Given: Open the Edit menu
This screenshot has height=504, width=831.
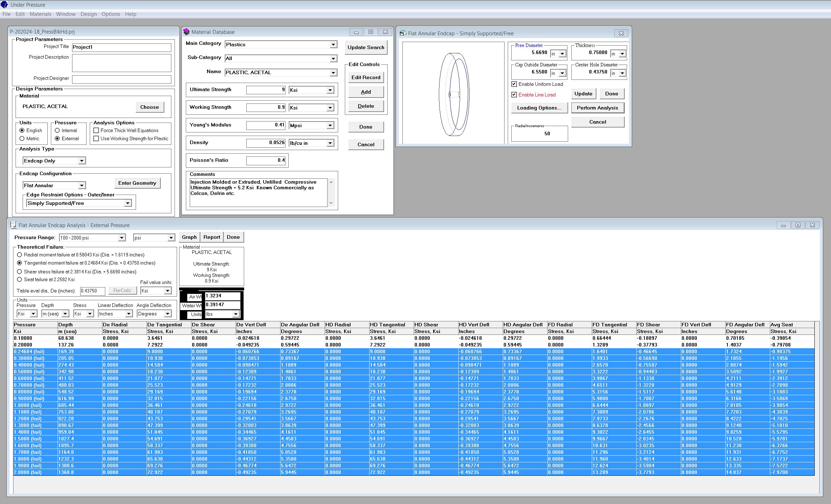Looking at the screenshot, I should 20,14.
